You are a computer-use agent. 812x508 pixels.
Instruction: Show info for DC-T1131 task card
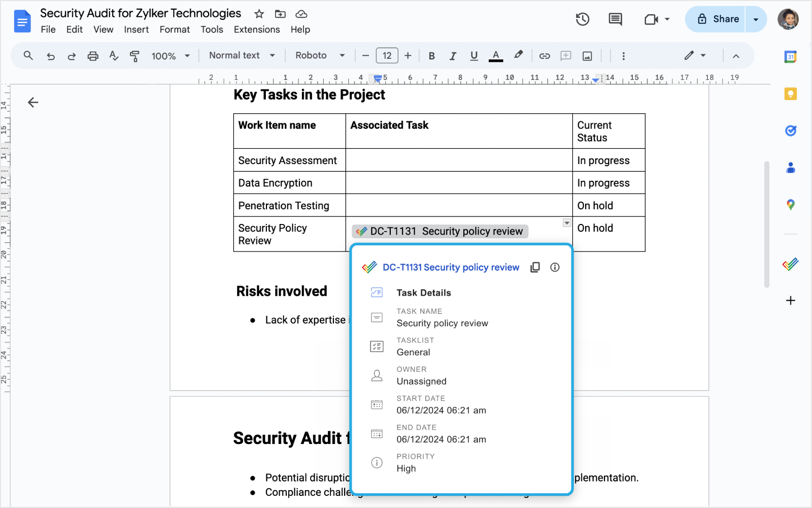555,267
